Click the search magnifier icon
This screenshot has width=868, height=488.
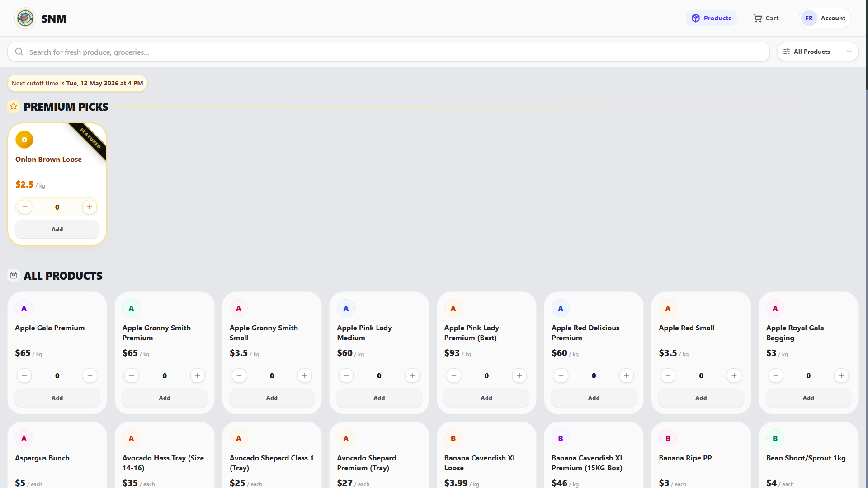[x=19, y=52]
